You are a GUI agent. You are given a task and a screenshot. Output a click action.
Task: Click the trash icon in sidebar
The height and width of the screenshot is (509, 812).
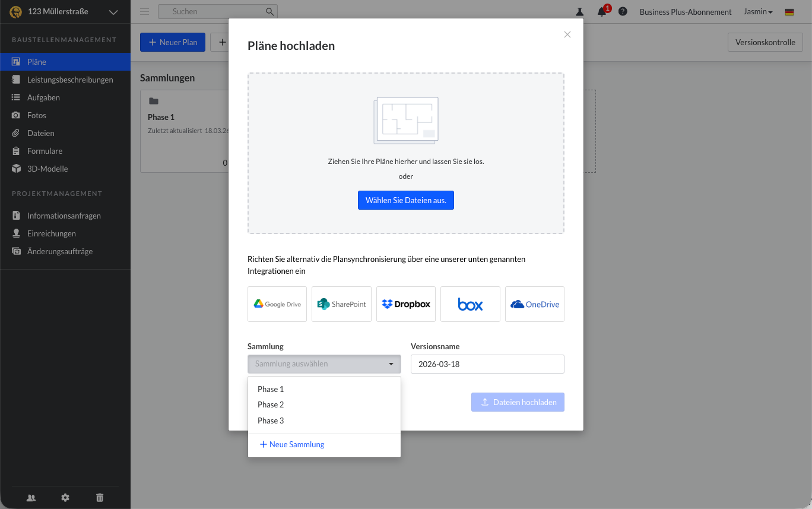pyautogui.click(x=100, y=498)
